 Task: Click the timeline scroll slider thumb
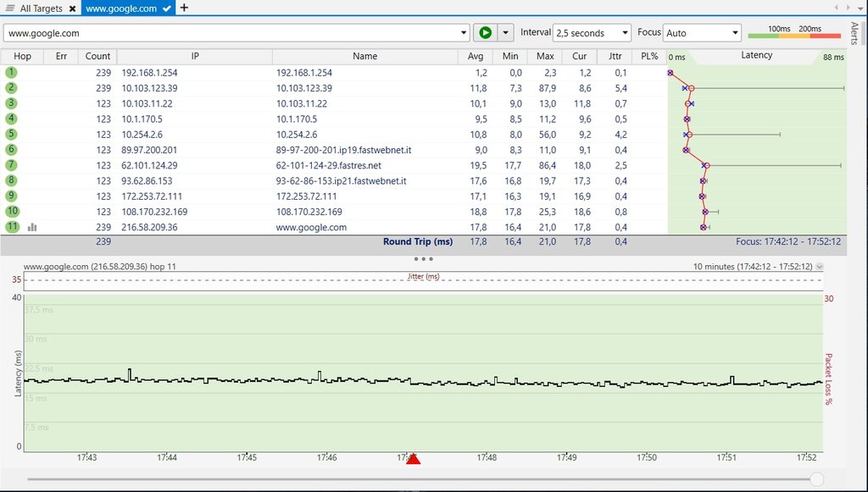pos(816,479)
